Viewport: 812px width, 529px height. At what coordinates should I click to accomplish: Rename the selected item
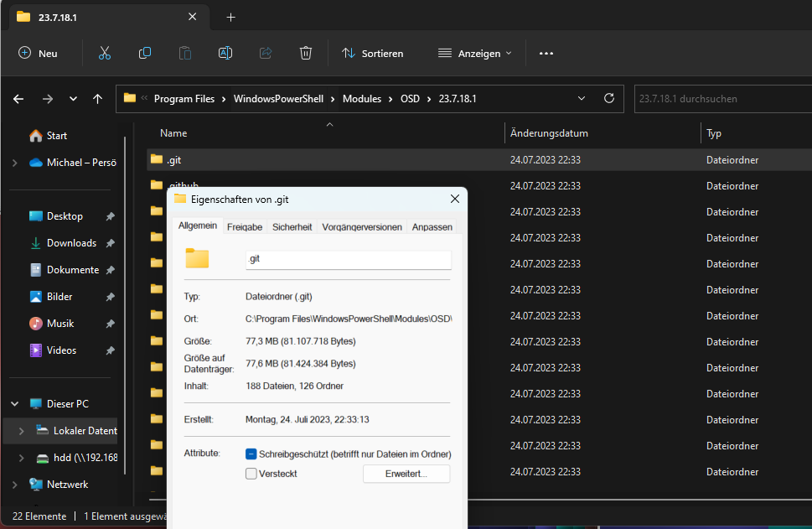pyautogui.click(x=225, y=53)
